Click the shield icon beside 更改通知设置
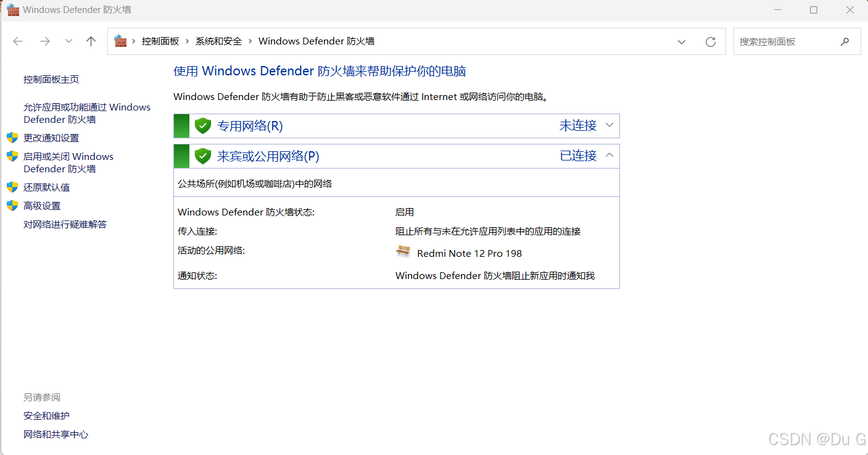The height and width of the screenshot is (455, 868). click(12, 138)
